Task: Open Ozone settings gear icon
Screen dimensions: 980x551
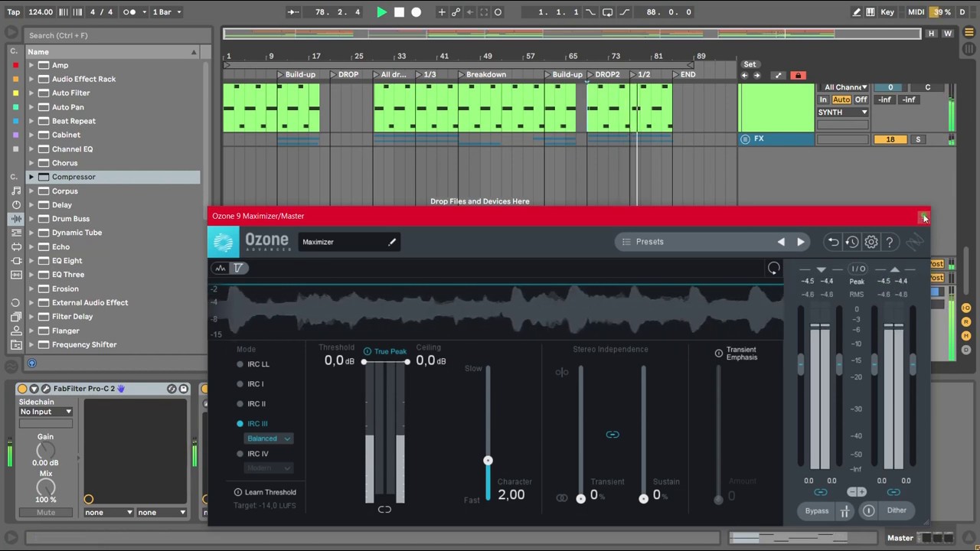Action: coord(871,242)
